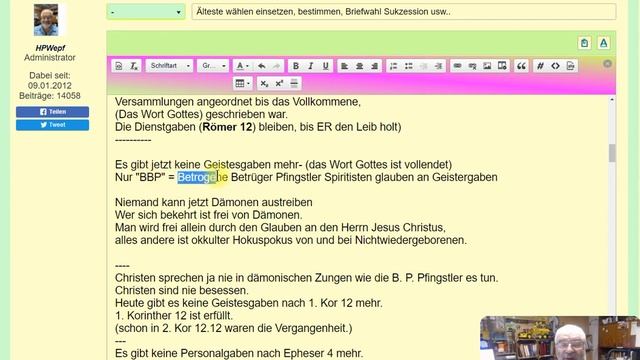
Task: Click line '1. Korinther 12 ist erfüllt.'
Action: click(174, 316)
